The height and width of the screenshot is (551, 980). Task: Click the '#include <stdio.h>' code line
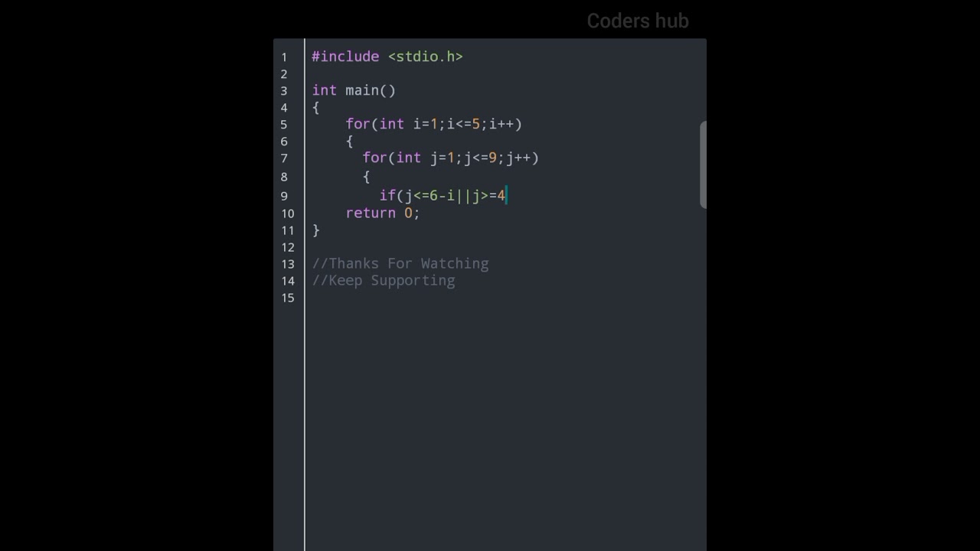tap(387, 57)
